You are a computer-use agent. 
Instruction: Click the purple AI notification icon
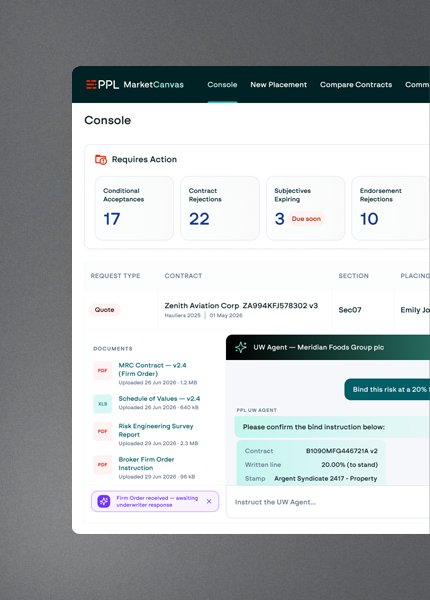click(x=104, y=501)
